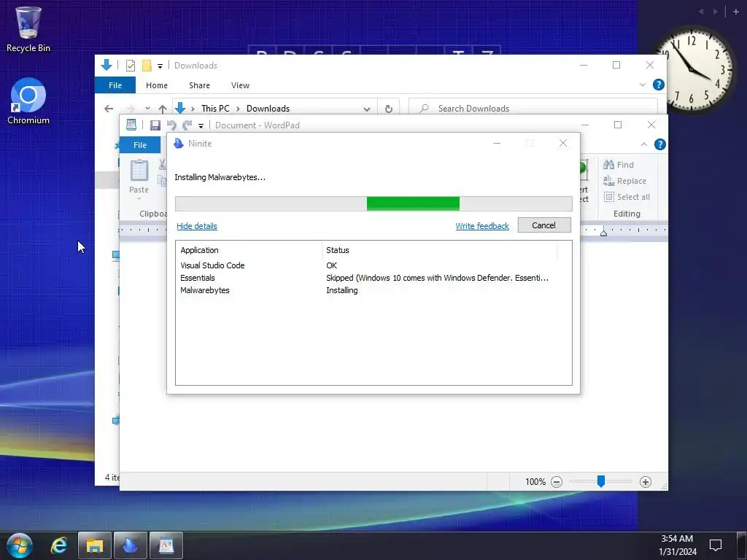747x560 pixels.
Task: Activate the WordPad taskbar button
Action: [x=166, y=545]
